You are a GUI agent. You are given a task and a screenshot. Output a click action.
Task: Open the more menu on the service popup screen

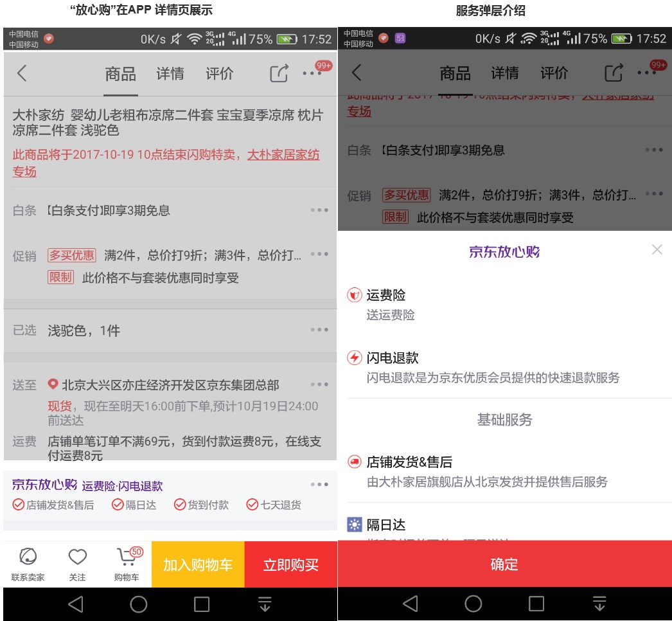[x=651, y=70]
